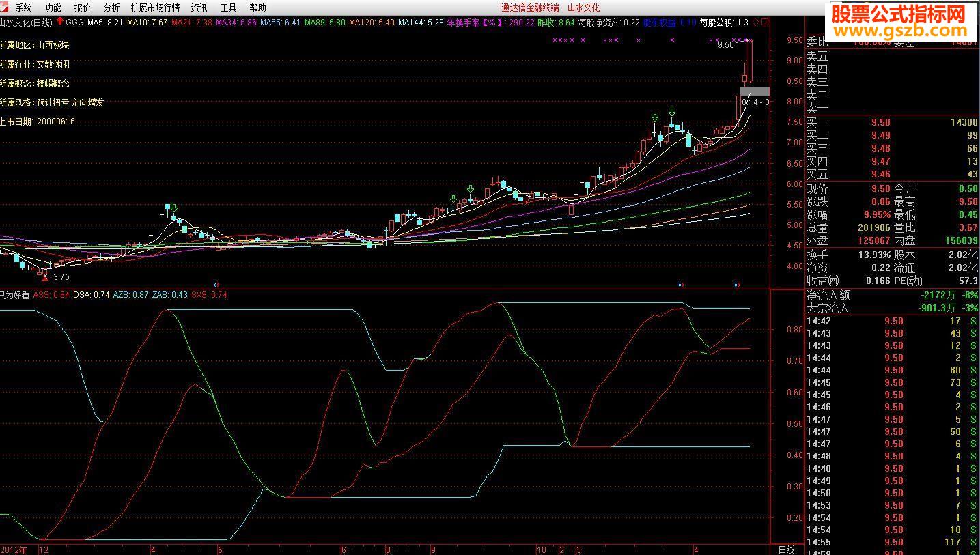The height and width of the screenshot is (555, 980).
Task: Open the 功能 menu
Action: [53, 8]
